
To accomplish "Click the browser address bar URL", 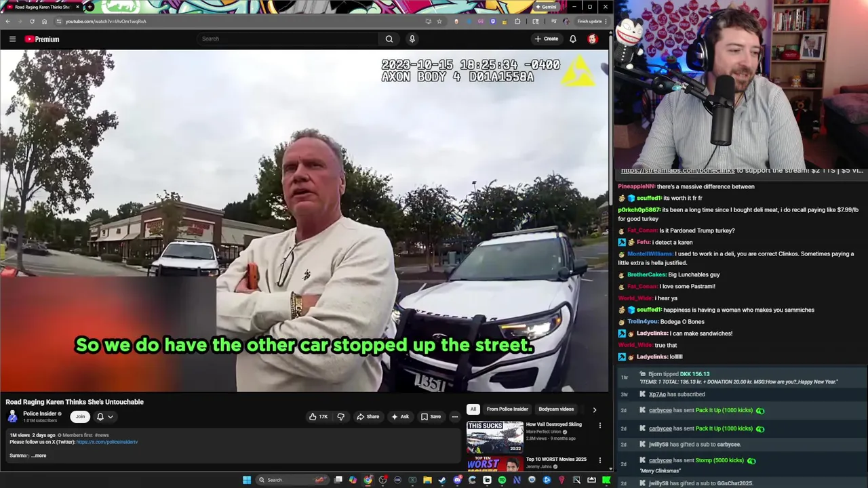I will 106,21.
